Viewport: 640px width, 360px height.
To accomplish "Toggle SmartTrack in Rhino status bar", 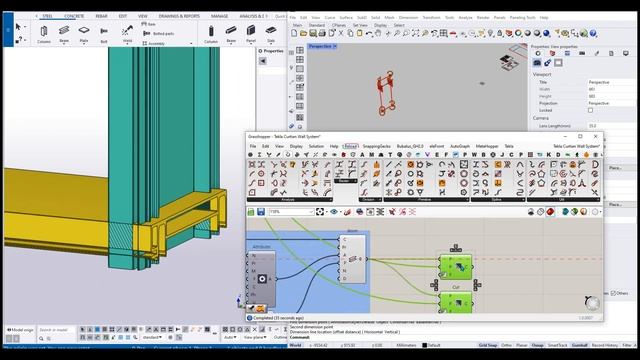I will pyautogui.click(x=558, y=345).
